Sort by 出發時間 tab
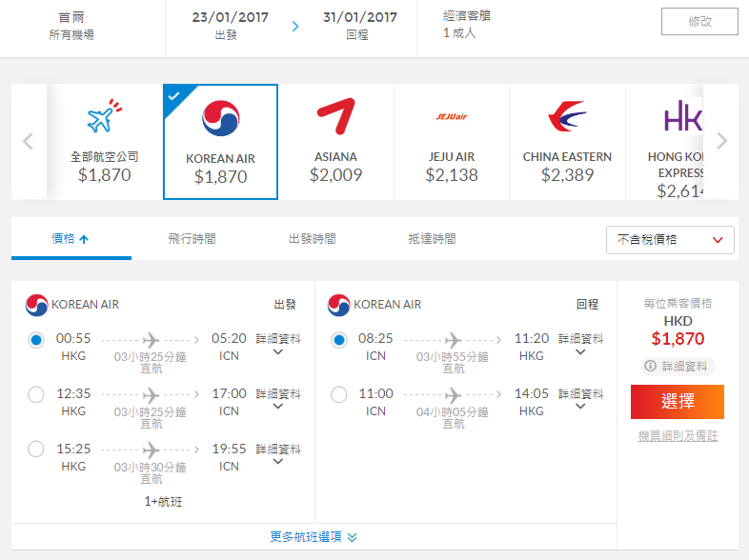Viewport: 749px width, 560px height. tap(312, 239)
